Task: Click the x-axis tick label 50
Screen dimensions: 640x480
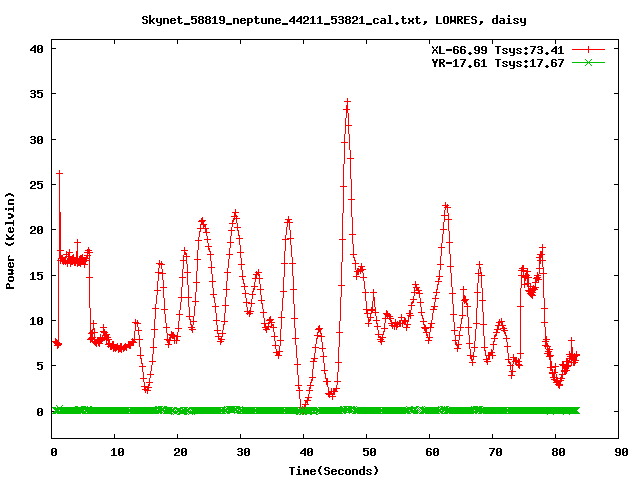Action: tap(369, 452)
